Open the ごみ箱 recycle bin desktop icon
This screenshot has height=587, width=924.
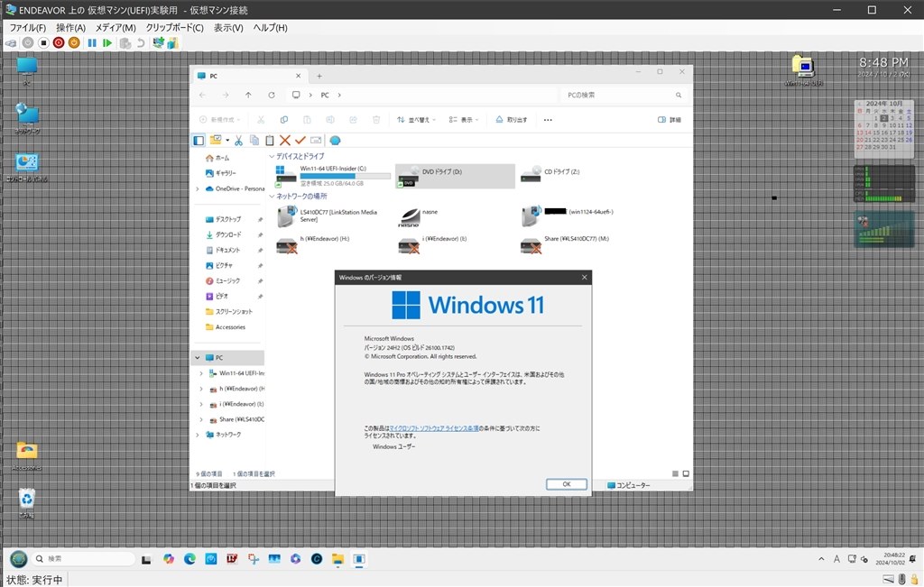click(26, 503)
